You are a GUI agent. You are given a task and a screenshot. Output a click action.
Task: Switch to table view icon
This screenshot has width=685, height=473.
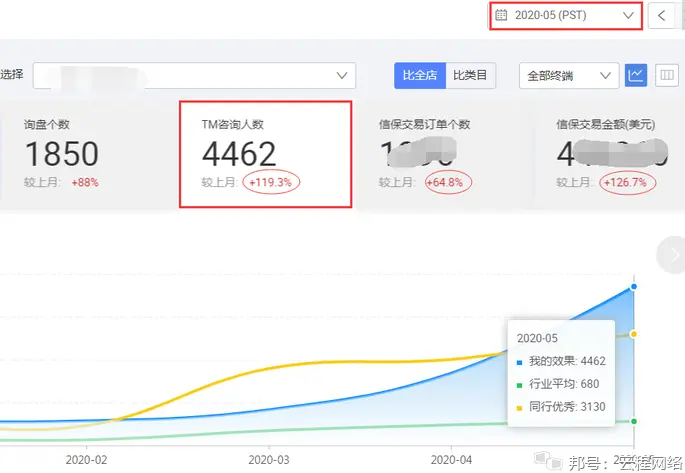point(667,75)
